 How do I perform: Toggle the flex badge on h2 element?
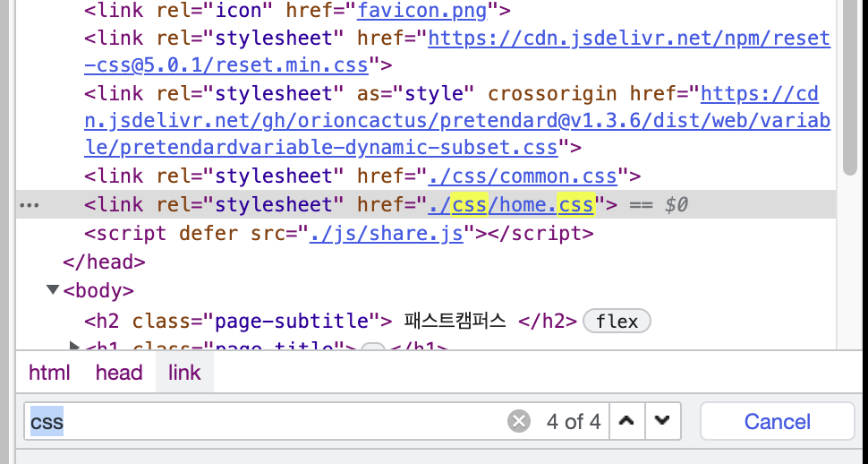pos(617,321)
